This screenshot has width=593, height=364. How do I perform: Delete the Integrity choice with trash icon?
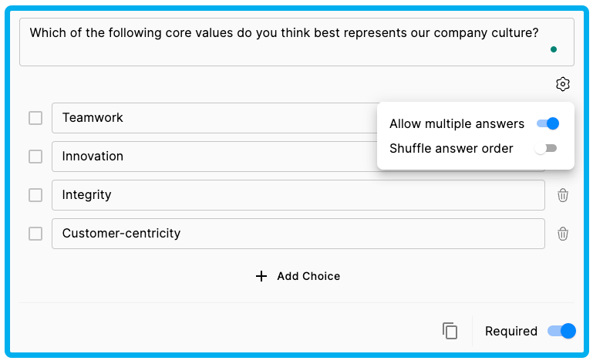(562, 195)
